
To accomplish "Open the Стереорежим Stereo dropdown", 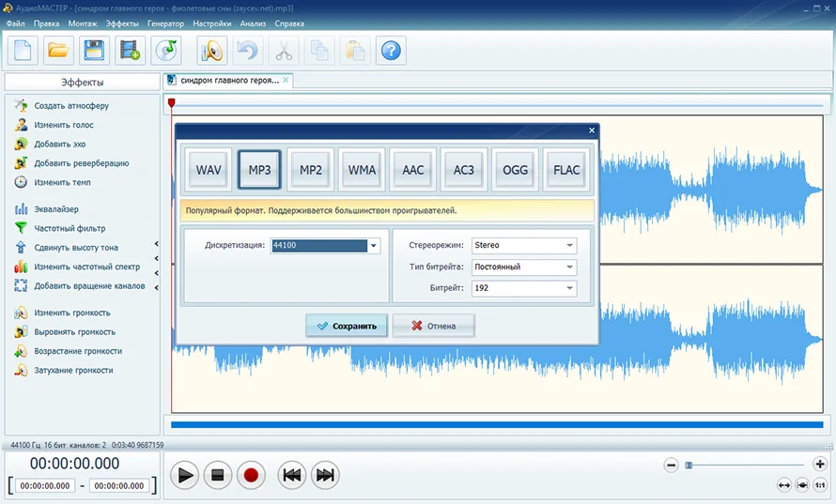I will pos(524,245).
